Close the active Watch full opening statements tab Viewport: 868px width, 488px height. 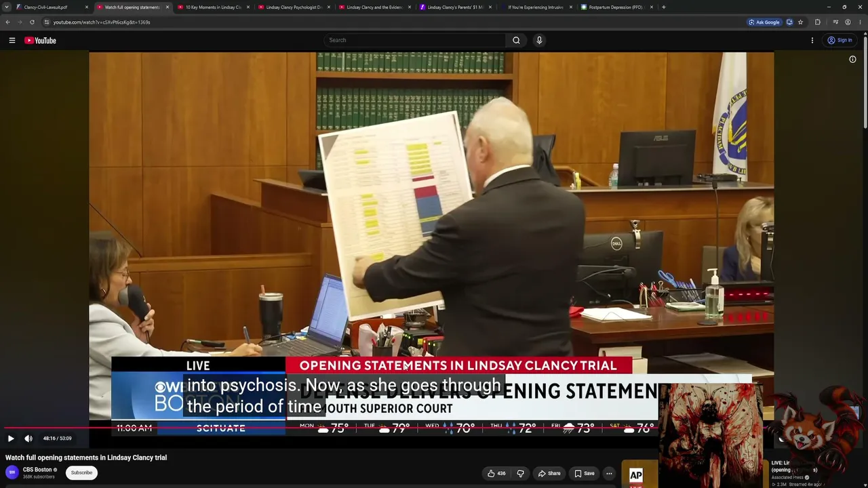(x=167, y=7)
